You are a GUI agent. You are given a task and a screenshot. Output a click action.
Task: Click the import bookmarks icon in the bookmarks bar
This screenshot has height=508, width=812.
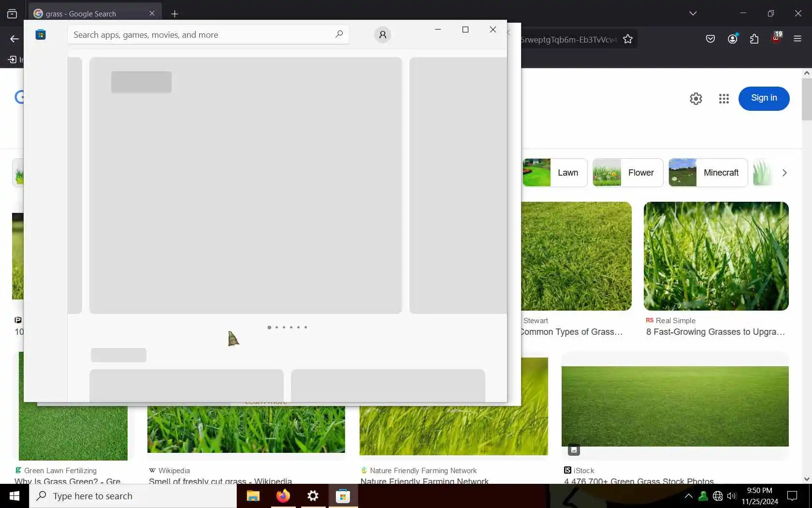13,60
